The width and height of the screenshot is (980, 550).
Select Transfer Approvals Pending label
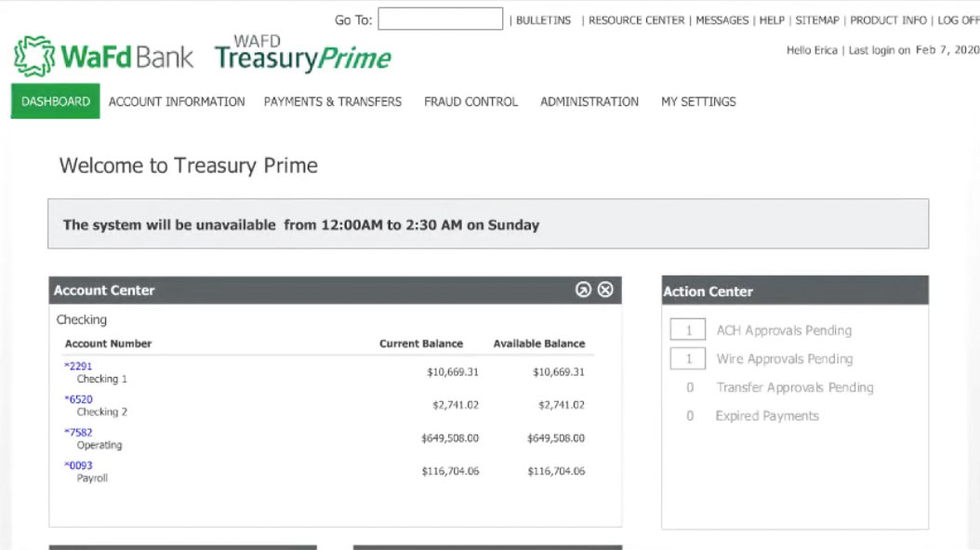pyautogui.click(x=795, y=387)
